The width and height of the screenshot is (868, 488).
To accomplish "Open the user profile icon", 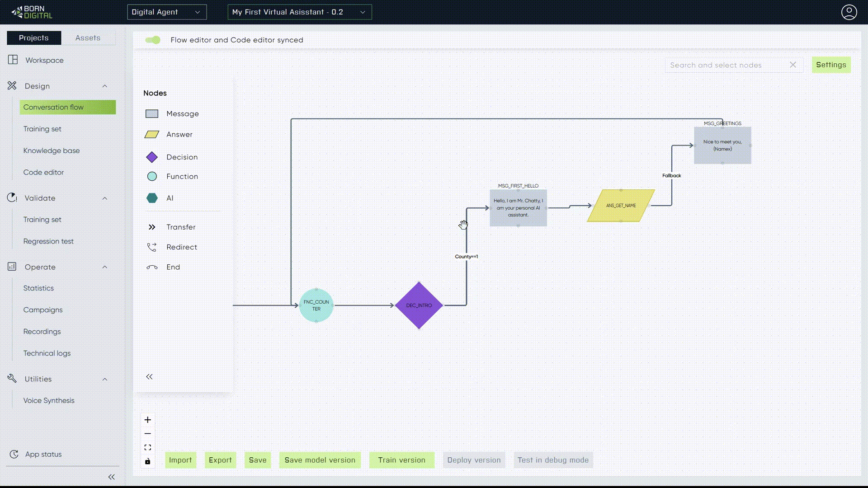I will (849, 12).
